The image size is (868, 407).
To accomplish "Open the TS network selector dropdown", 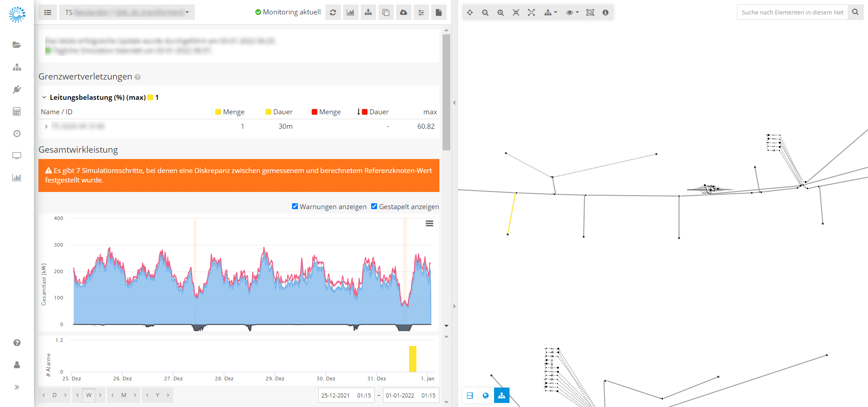I will (x=127, y=13).
